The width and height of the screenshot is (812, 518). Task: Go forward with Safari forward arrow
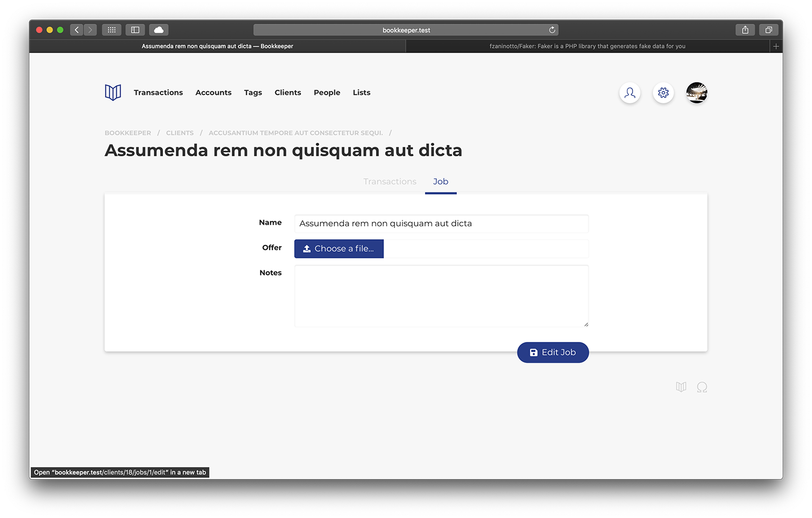[90, 30]
